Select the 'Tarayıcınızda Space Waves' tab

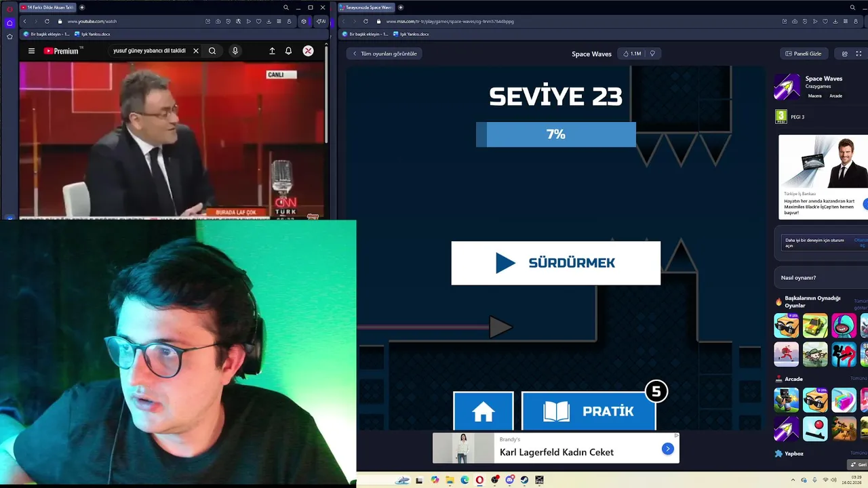366,7
